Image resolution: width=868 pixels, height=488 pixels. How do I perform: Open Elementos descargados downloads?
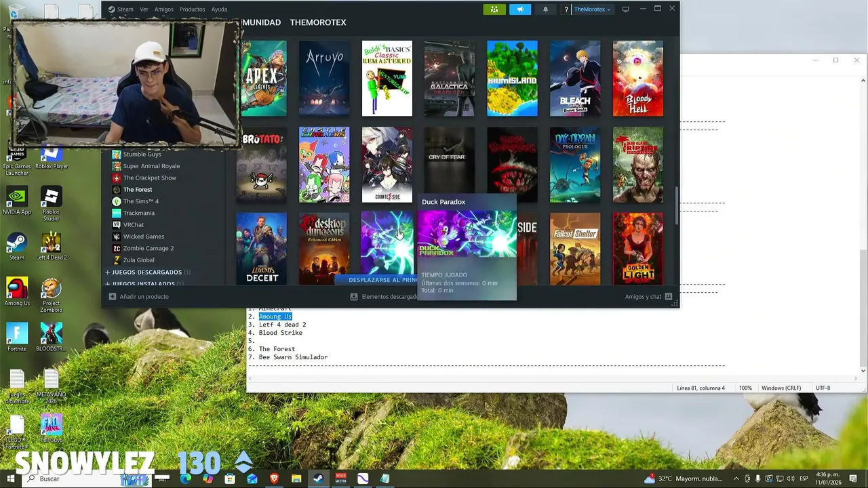click(384, 296)
